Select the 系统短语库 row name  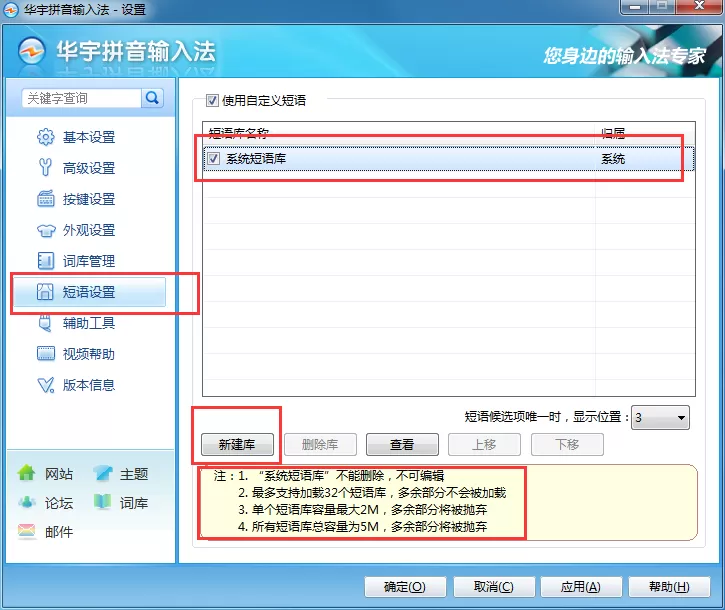[256, 159]
